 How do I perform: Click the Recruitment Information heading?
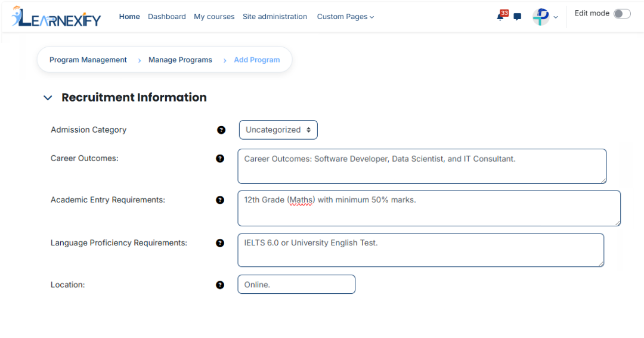click(x=134, y=97)
